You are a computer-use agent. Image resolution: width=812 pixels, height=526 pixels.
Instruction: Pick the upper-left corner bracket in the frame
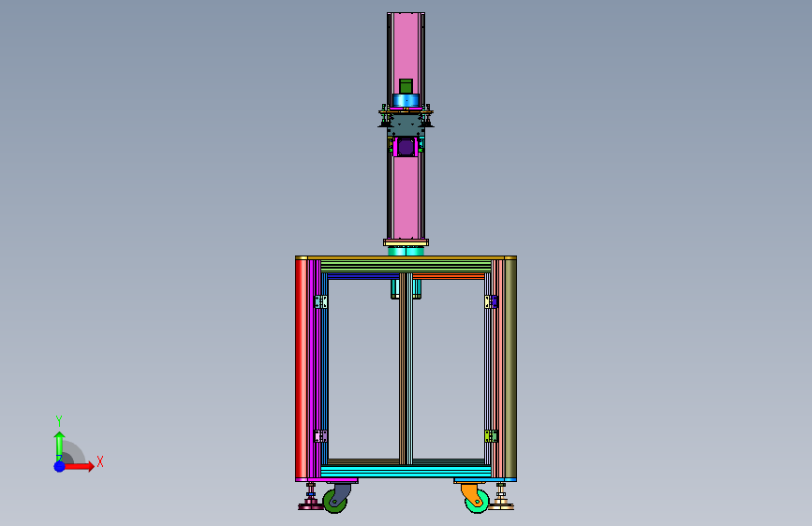tap(321, 301)
